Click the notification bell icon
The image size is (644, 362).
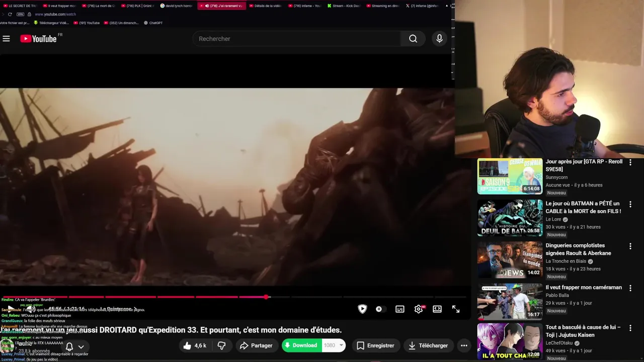pos(69,346)
